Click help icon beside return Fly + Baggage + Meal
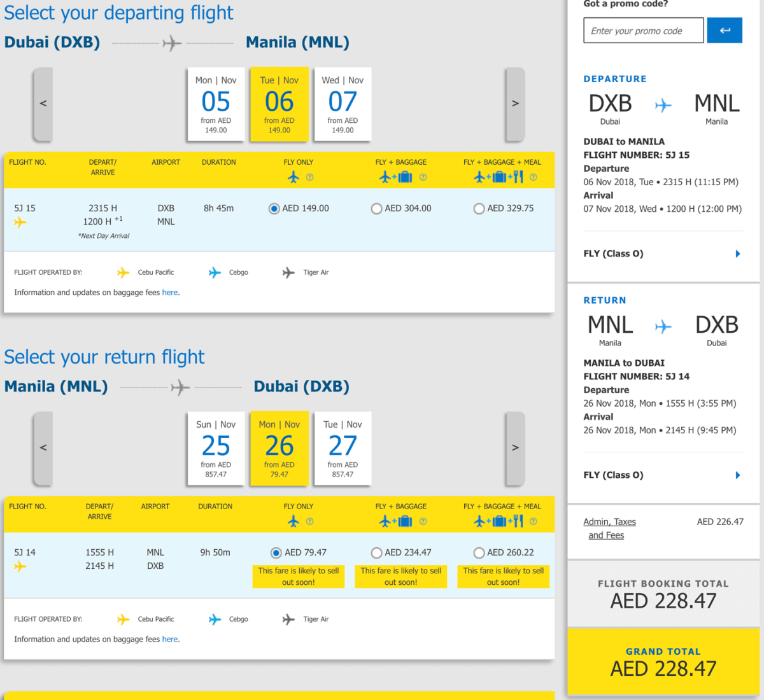Screen dimensions: 764x700 534,522
